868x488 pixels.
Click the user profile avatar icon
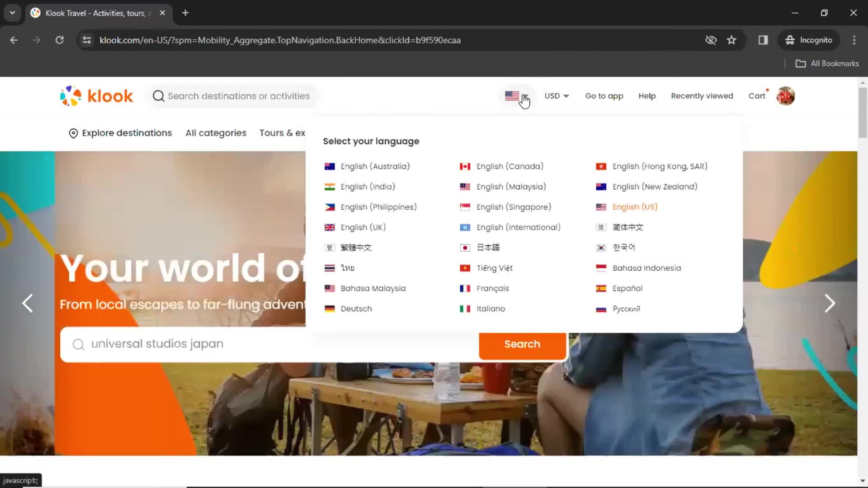[786, 96]
